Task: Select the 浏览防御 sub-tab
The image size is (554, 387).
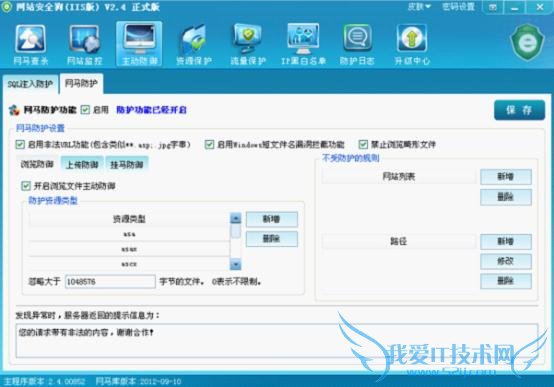Action: pos(37,164)
